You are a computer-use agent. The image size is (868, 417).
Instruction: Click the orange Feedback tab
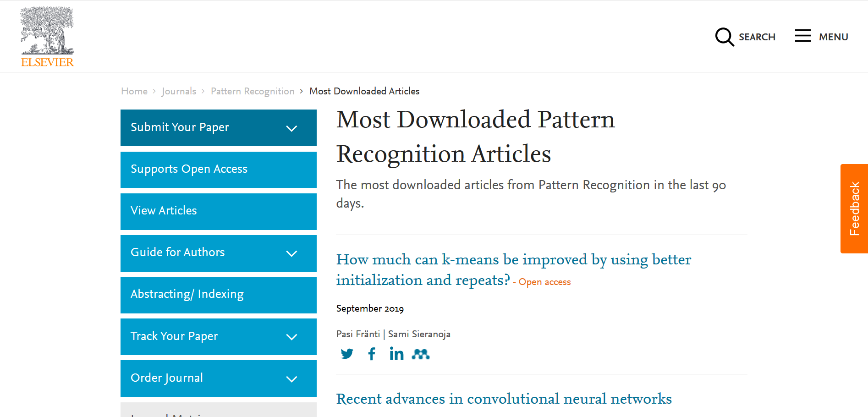854,208
